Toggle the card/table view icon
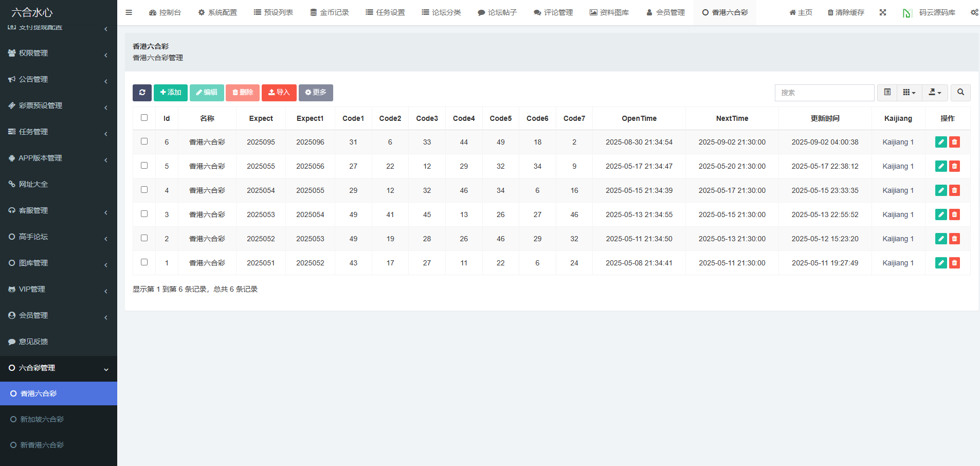 pyautogui.click(x=887, y=93)
